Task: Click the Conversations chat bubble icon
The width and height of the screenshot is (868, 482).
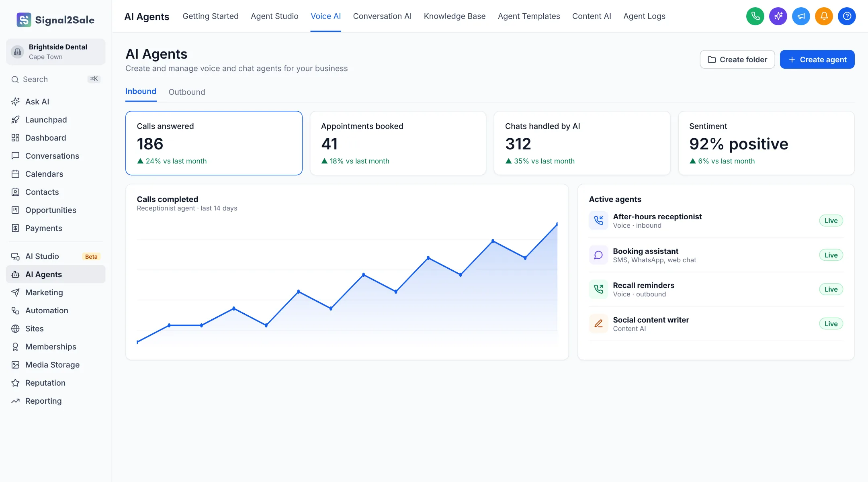Action: [x=15, y=156]
